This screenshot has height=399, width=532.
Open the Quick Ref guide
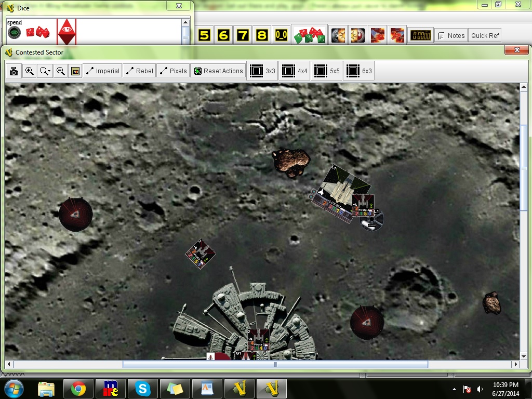click(485, 35)
